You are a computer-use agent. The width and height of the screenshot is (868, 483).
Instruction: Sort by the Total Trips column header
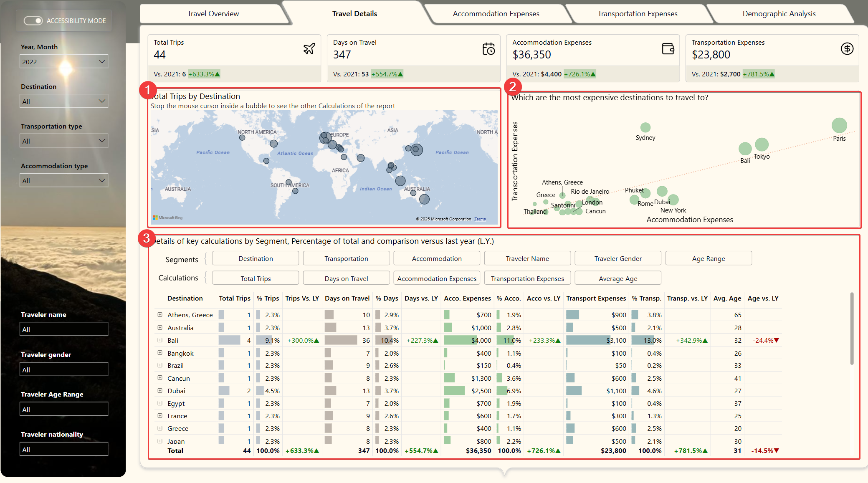coord(235,298)
